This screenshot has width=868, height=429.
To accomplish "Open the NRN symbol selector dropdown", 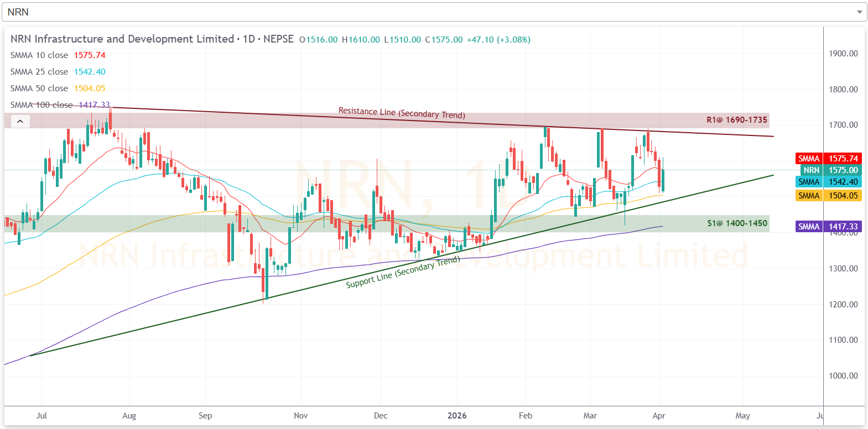I will pyautogui.click(x=432, y=12).
